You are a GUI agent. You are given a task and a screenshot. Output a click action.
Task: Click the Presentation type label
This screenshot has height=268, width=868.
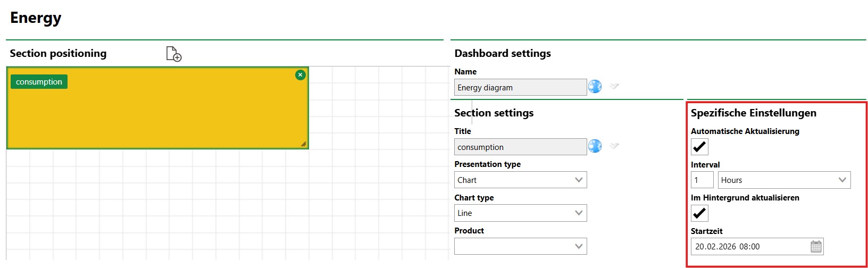(488, 164)
